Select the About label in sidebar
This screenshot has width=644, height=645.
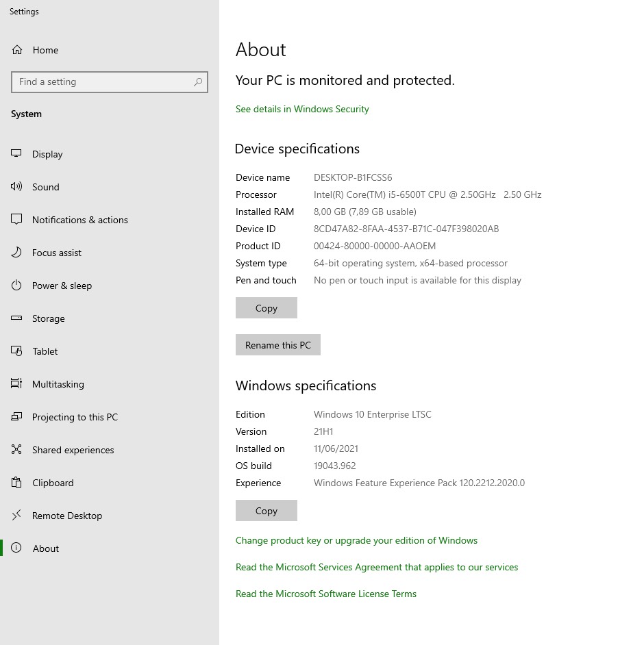pyautogui.click(x=46, y=548)
